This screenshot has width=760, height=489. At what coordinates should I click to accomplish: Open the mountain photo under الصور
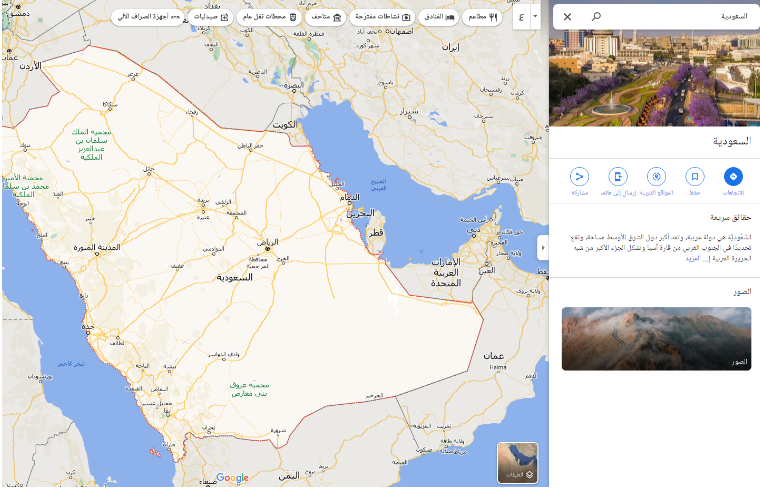click(656, 339)
